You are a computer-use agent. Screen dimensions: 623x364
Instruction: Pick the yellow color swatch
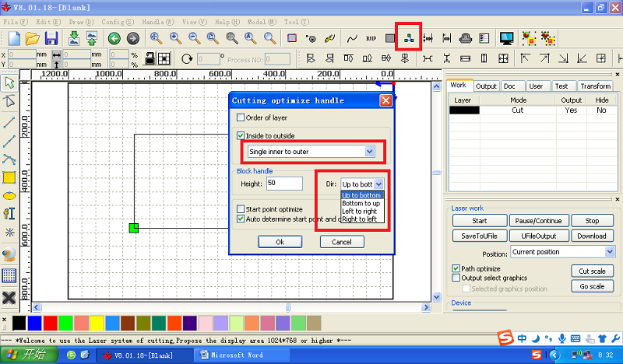click(x=97, y=323)
